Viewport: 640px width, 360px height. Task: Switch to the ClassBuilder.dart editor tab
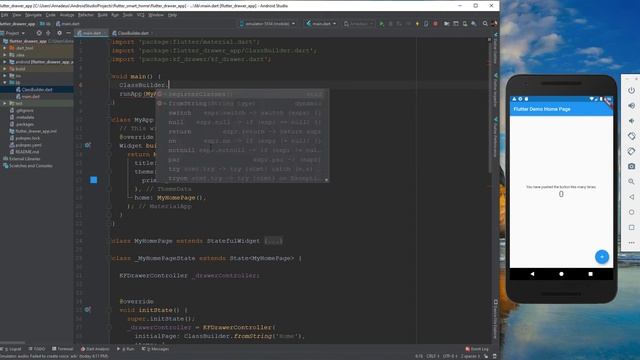coord(133,33)
